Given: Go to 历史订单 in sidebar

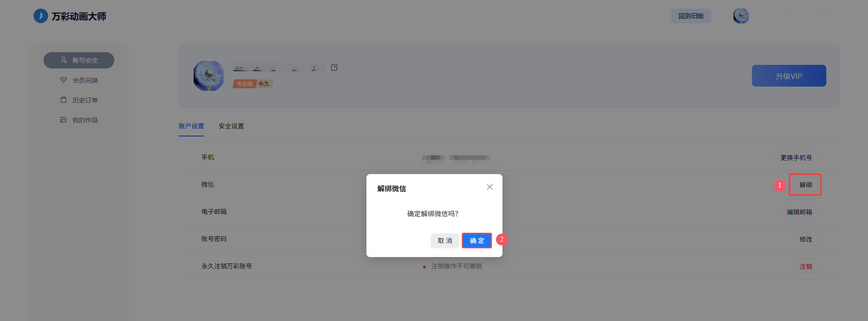Looking at the screenshot, I should click(79, 100).
